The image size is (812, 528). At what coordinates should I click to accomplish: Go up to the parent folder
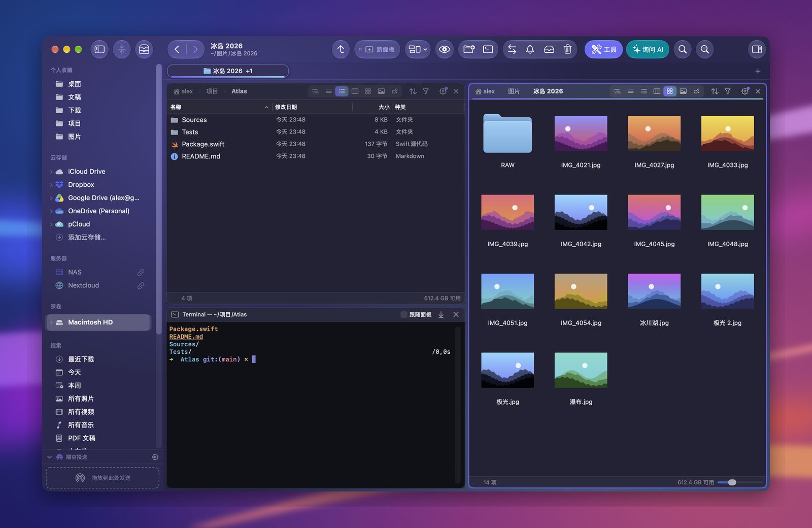pos(341,49)
